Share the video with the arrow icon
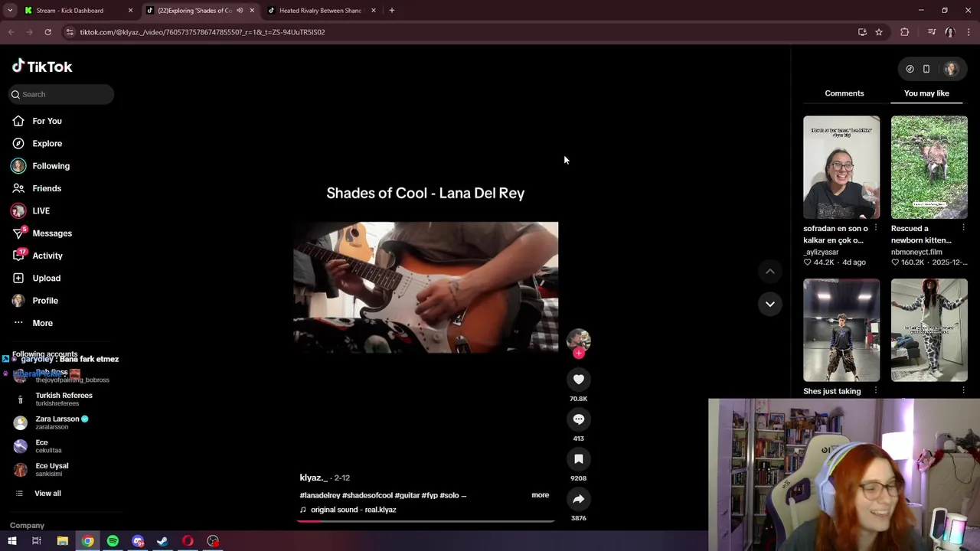 578,499
